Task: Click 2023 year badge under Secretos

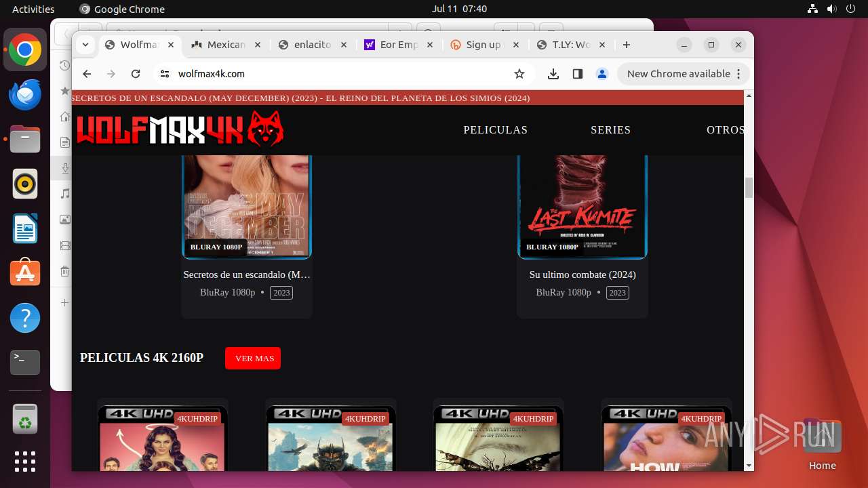Action: (281, 293)
